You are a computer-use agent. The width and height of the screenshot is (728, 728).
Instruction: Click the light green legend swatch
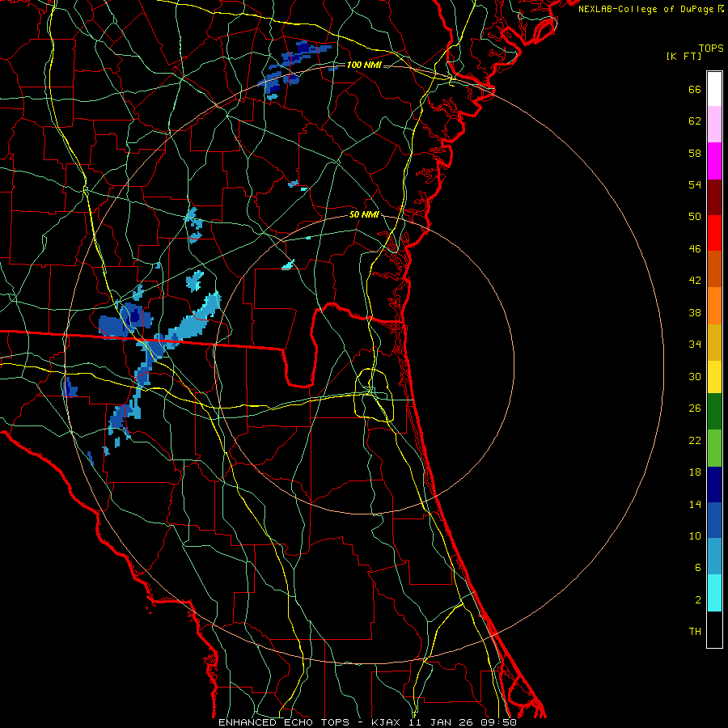pos(714,448)
